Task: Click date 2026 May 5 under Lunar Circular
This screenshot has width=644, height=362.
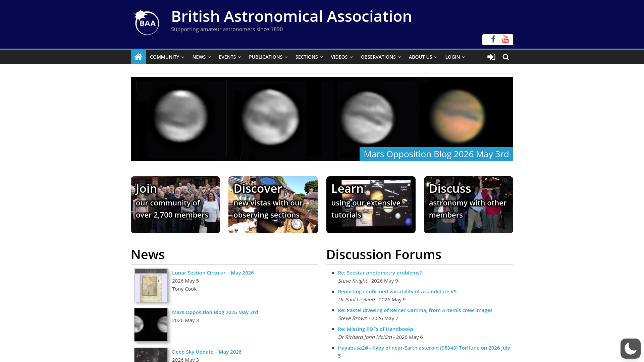Action: (185, 281)
